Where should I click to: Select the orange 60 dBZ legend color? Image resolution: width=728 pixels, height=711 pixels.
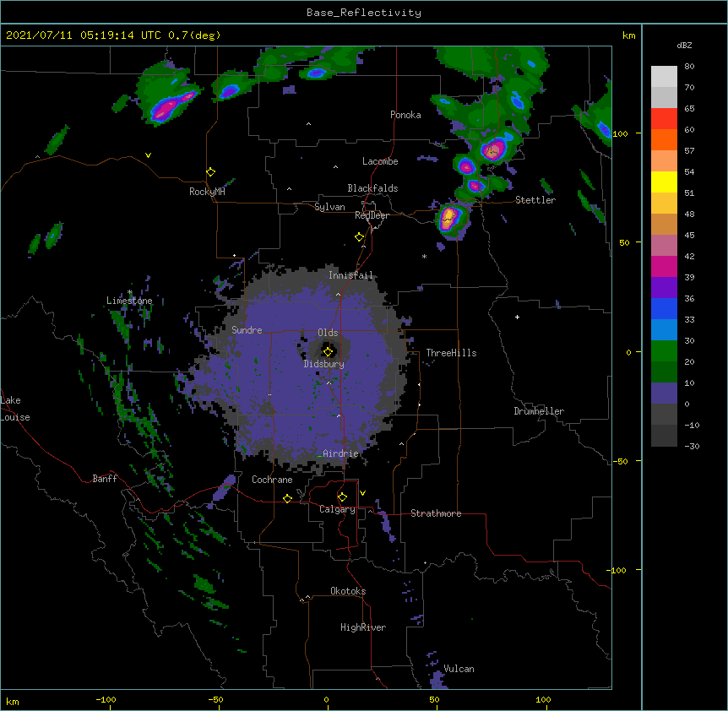(664, 139)
